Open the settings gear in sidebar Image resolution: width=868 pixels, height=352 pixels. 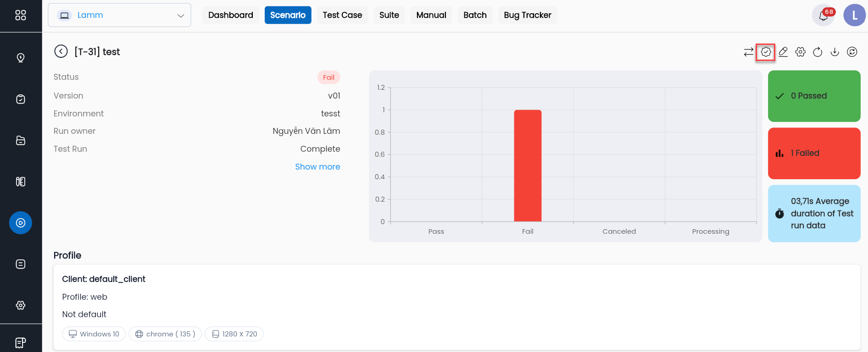click(21, 305)
